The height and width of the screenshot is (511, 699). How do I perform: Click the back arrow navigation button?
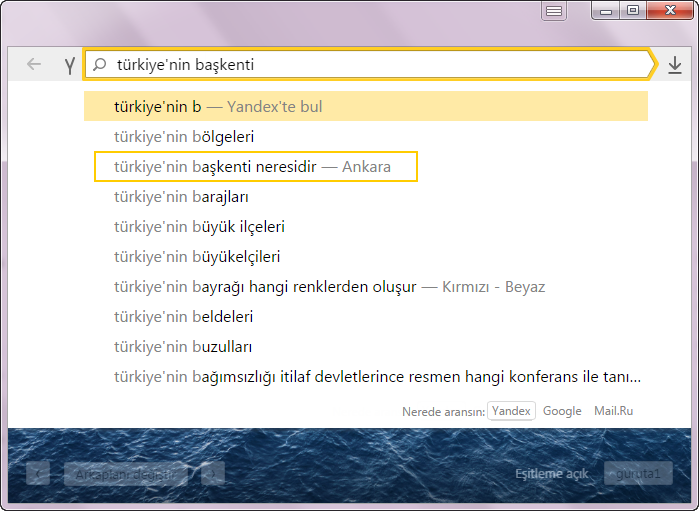point(34,64)
